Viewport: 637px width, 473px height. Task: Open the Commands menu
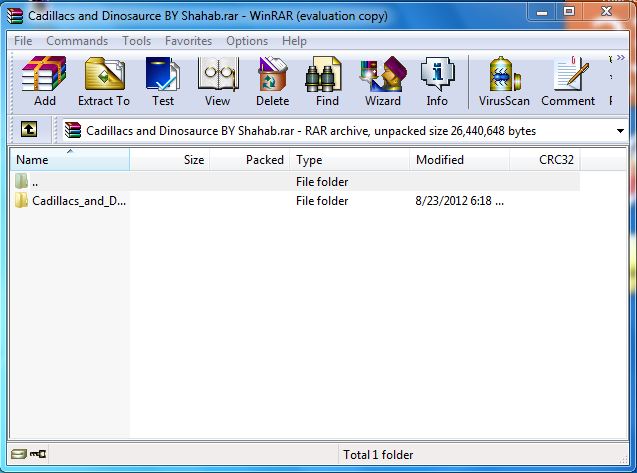pos(77,41)
